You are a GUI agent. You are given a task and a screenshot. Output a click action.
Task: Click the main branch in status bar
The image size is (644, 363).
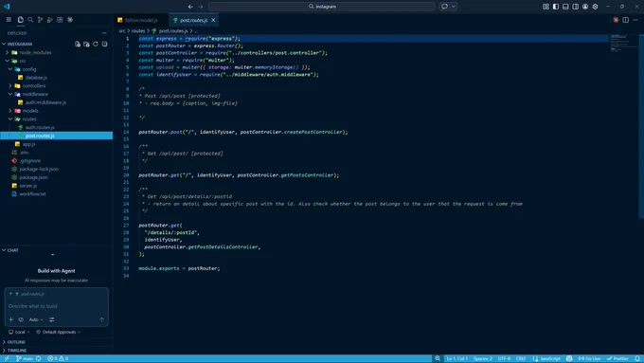coord(25,358)
